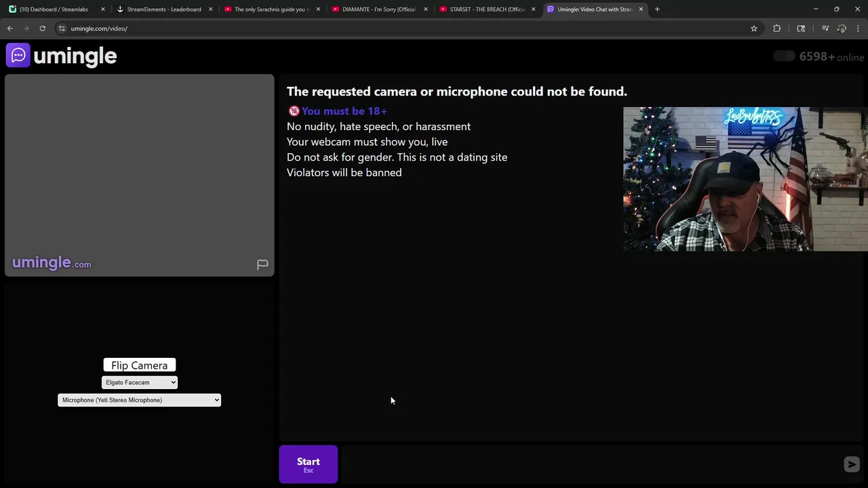The image size is (868, 488).
Task: Click 'The requested camera or microphone' error text
Action: pyautogui.click(x=457, y=91)
